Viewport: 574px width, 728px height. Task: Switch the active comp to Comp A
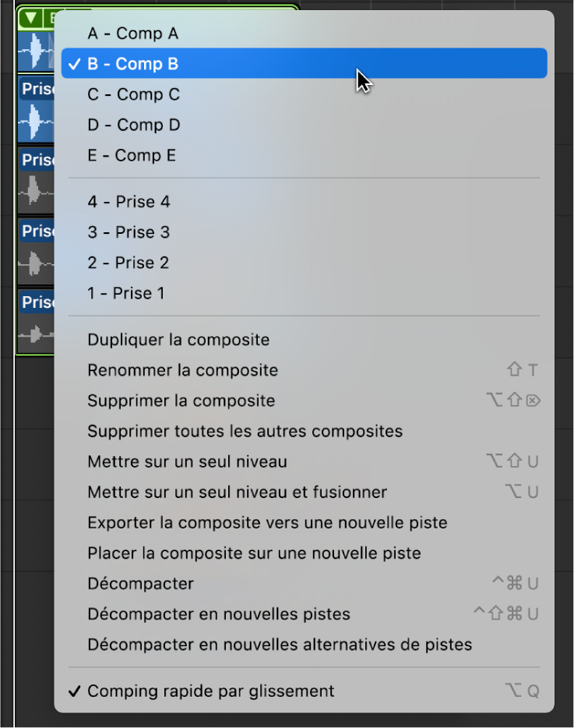click(x=132, y=34)
